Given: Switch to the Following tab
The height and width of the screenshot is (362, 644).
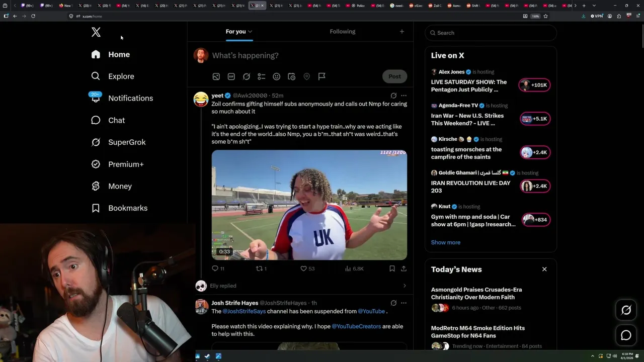Looking at the screenshot, I should coord(343,32).
